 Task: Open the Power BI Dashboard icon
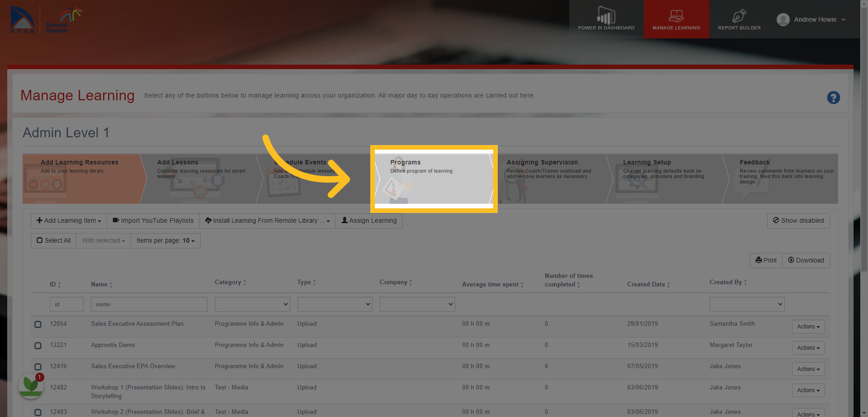tap(606, 16)
